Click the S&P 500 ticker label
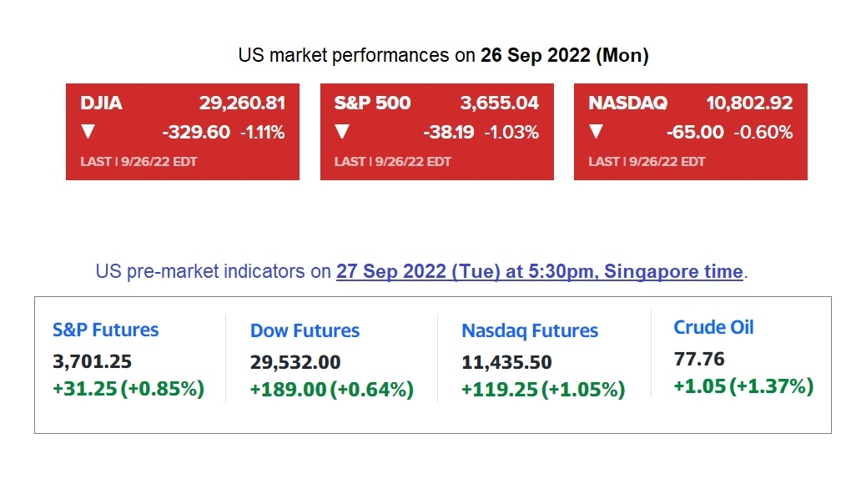Viewport: 861px width, 504px height. pos(372,103)
